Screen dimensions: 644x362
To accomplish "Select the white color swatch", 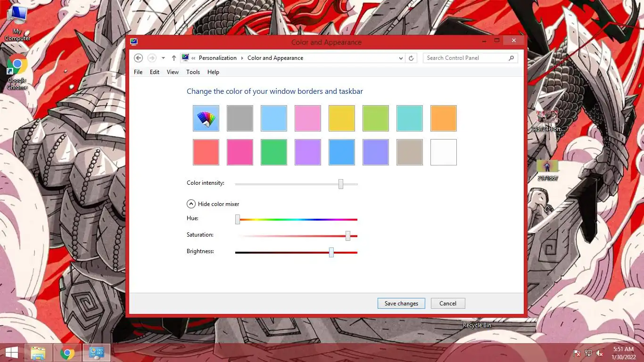I will tap(444, 152).
